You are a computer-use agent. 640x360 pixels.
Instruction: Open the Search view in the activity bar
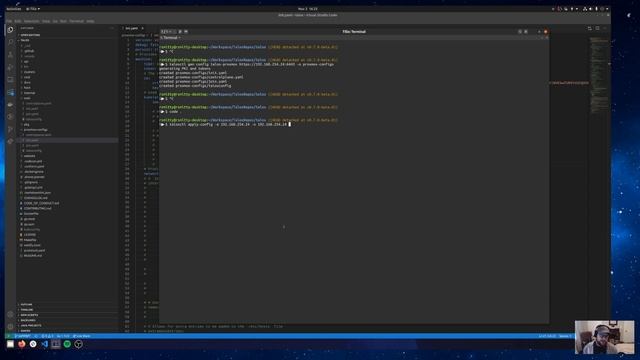coord(10,42)
